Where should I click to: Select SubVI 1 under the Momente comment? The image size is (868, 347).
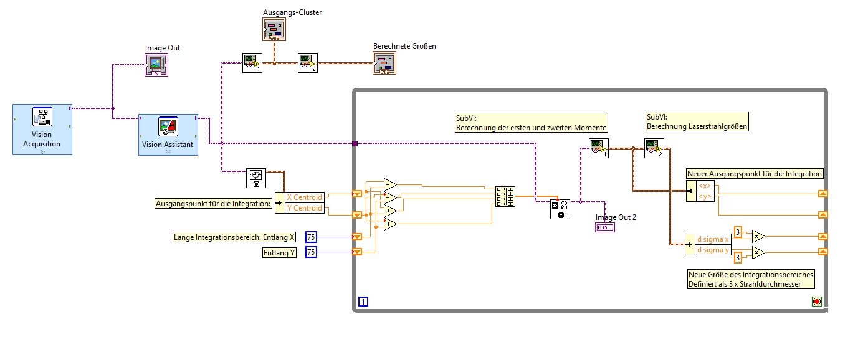point(599,150)
